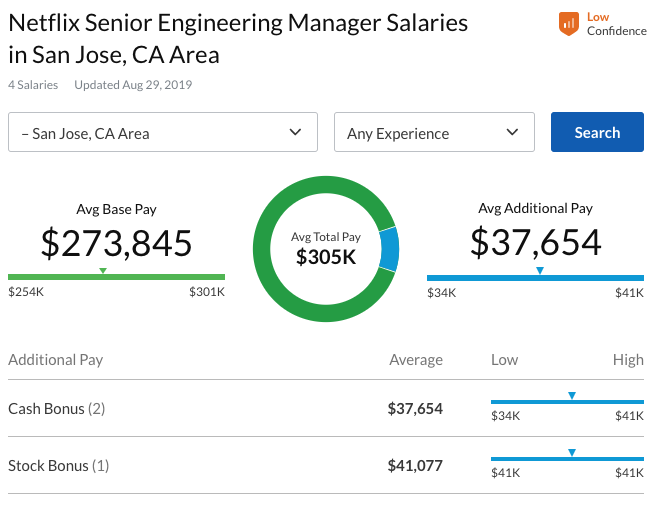The width and height of the screenshot is (657, 508).
Task: Click the $273,845 average base pay figure
Action: 116,243
